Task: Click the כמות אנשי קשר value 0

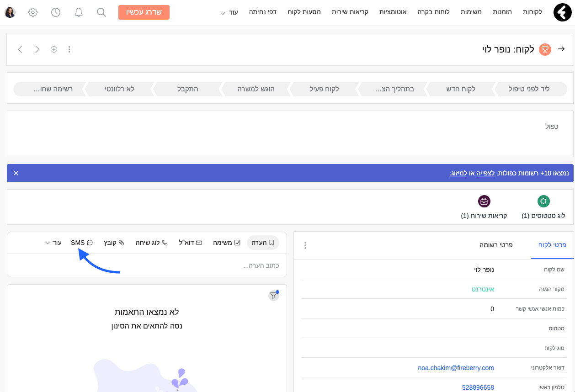Action: pos(492,309)
